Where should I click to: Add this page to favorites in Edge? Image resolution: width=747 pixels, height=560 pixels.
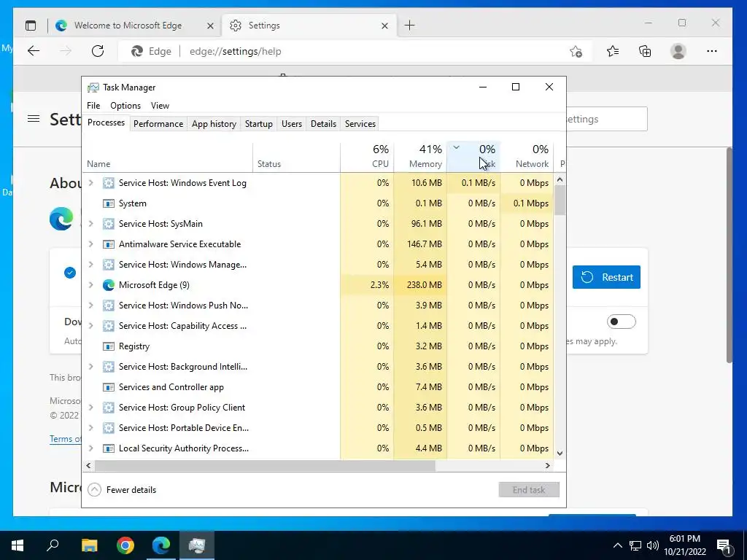576,52
